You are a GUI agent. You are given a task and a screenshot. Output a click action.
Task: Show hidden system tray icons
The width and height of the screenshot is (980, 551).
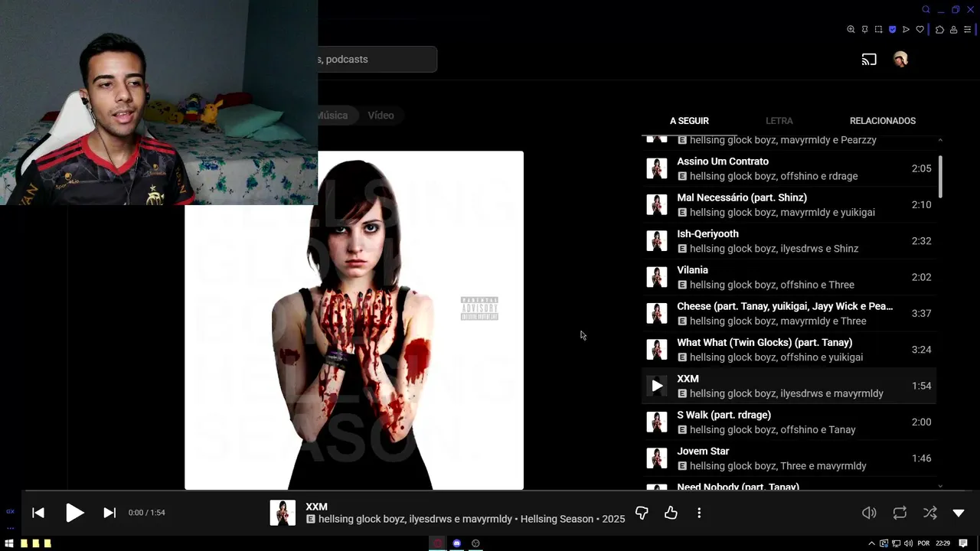[x=871, y=543]
